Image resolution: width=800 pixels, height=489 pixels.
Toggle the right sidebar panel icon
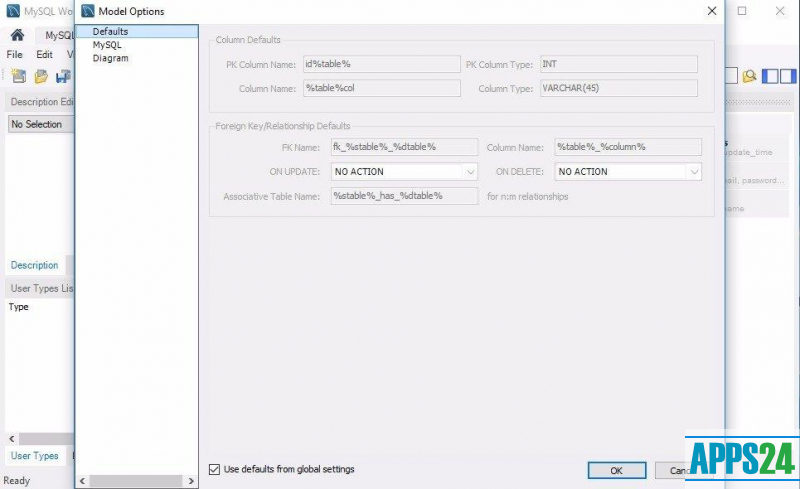pyautogui.click(x=789, y=76)
